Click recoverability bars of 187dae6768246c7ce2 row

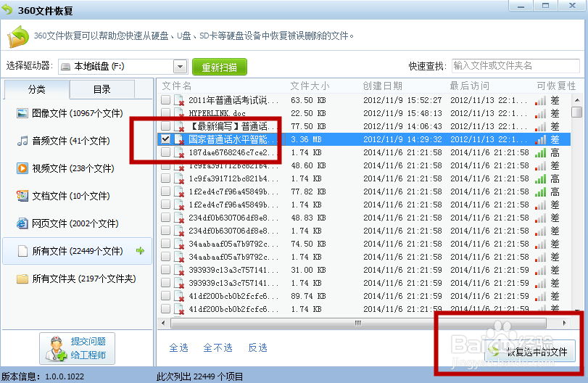[540, 152]
